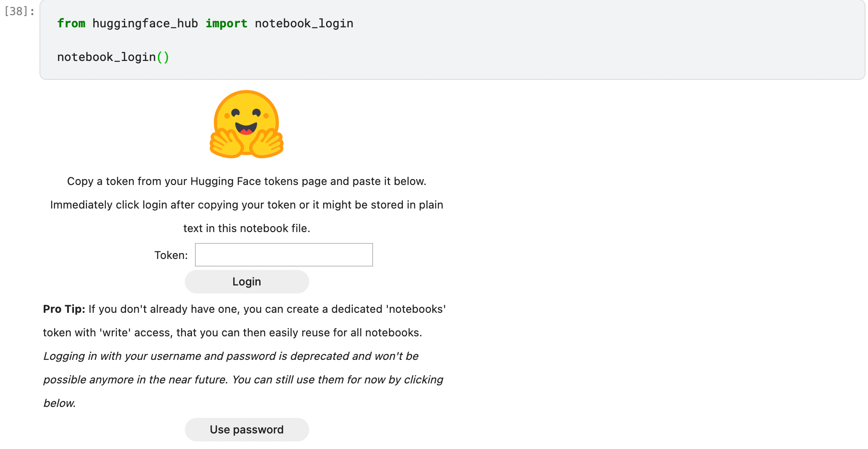This screenshot has width=868, height=449.
Task: Click the 'from' keyword in code
Action: coord(71,24)
